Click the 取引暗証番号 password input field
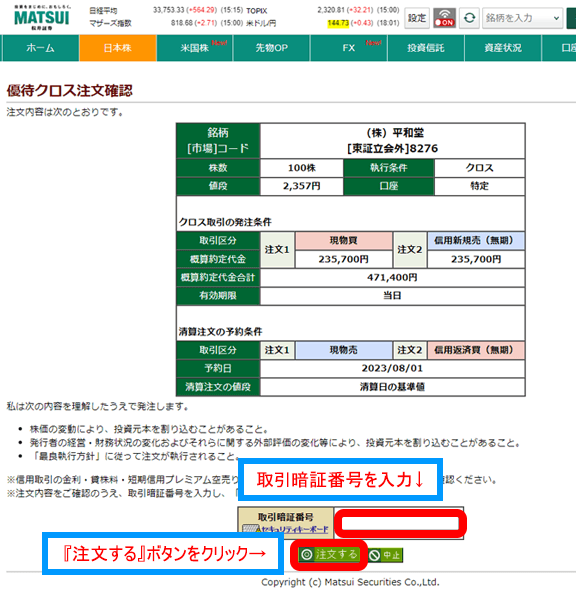 point(400,524)
